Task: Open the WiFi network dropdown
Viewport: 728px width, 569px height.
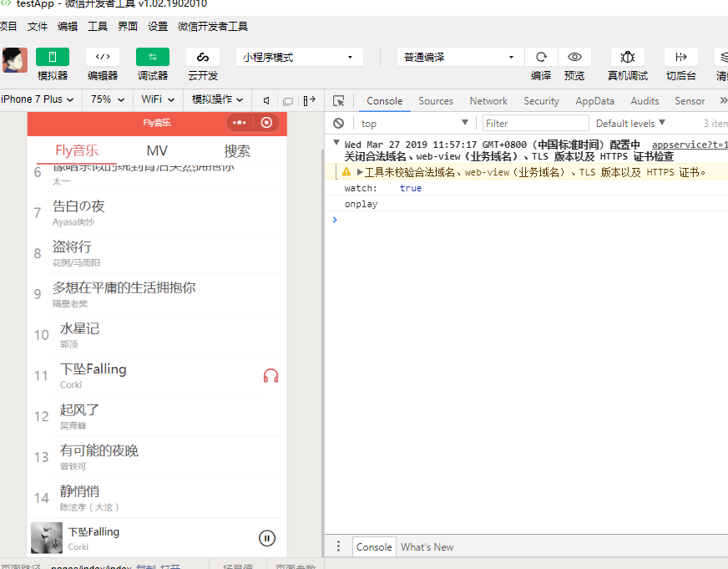Action: [x=158, y=99]
